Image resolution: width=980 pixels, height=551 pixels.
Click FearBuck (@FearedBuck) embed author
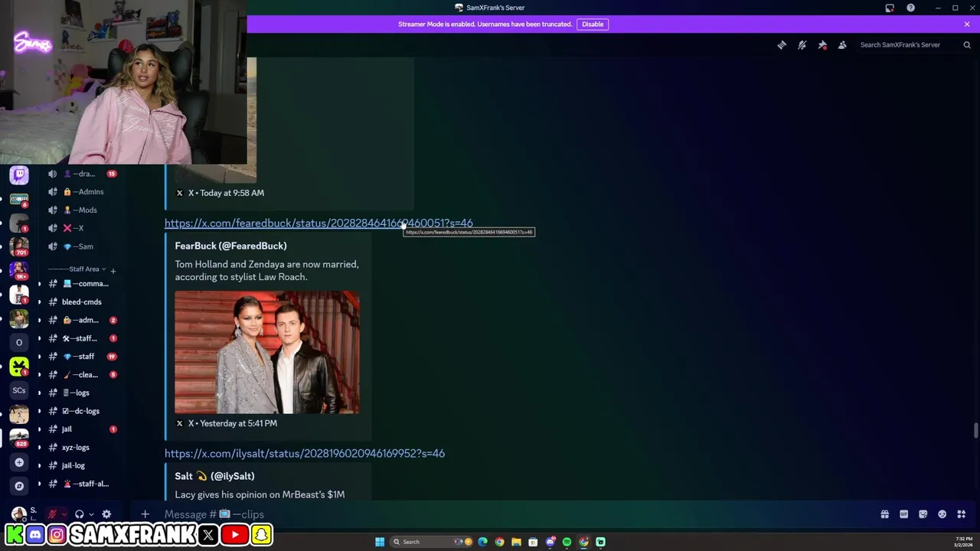230,246
